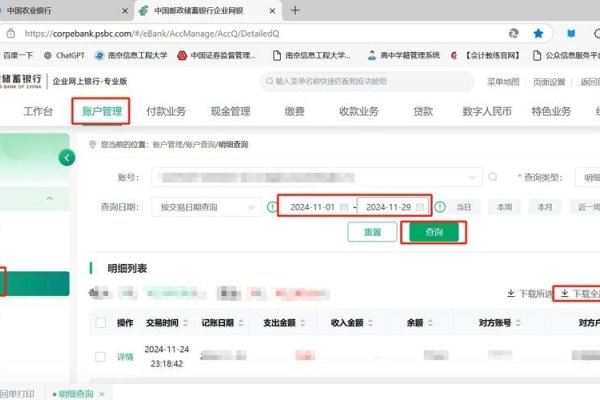Open 南京信息工程大学 bookmark with blue logo

click(x=131, y=56)
